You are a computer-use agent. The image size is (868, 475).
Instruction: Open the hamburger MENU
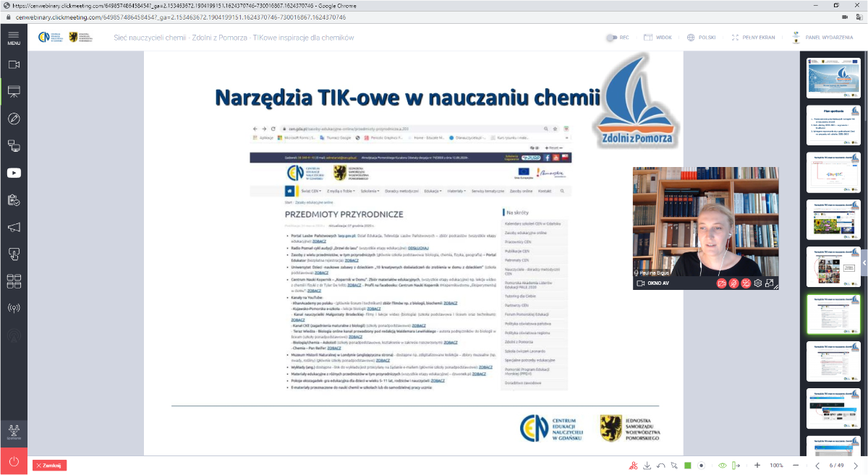[14, 37]
